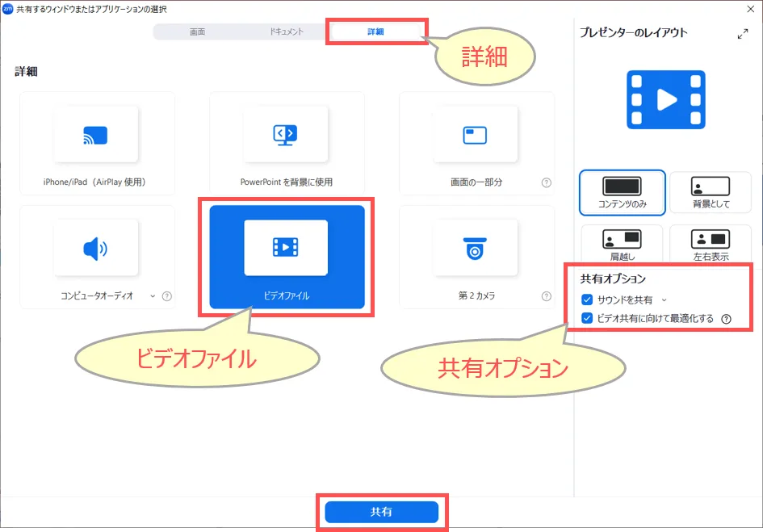
Task: Select the iPhone/iPad AirPlay share icon
Action: pos(96,135)
